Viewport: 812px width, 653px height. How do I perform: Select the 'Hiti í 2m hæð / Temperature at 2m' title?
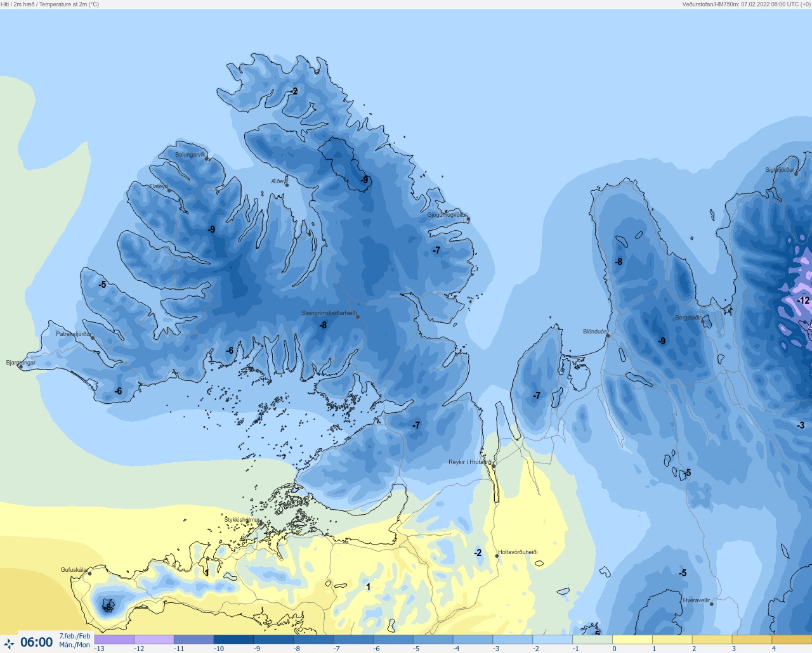50,4
